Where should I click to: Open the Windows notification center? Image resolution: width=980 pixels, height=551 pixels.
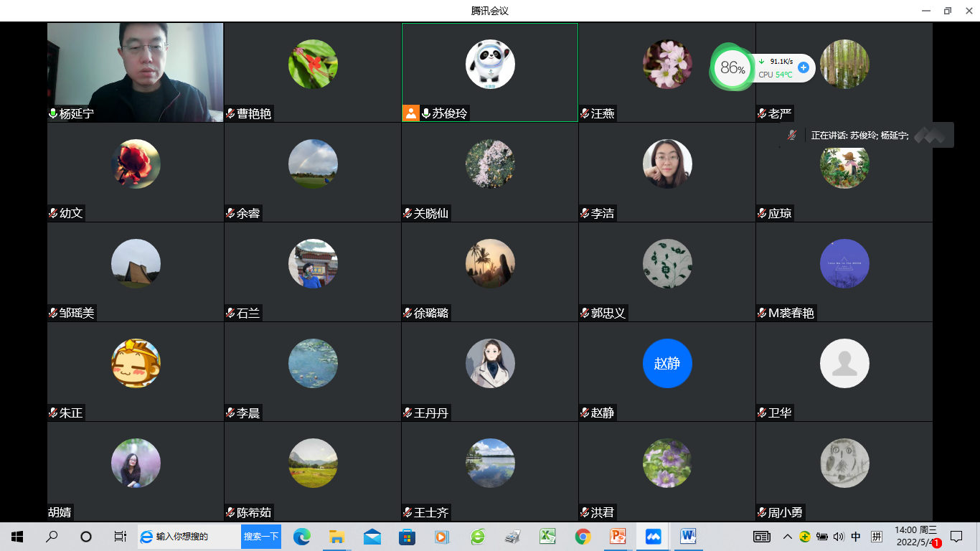[x=956, y=536]
